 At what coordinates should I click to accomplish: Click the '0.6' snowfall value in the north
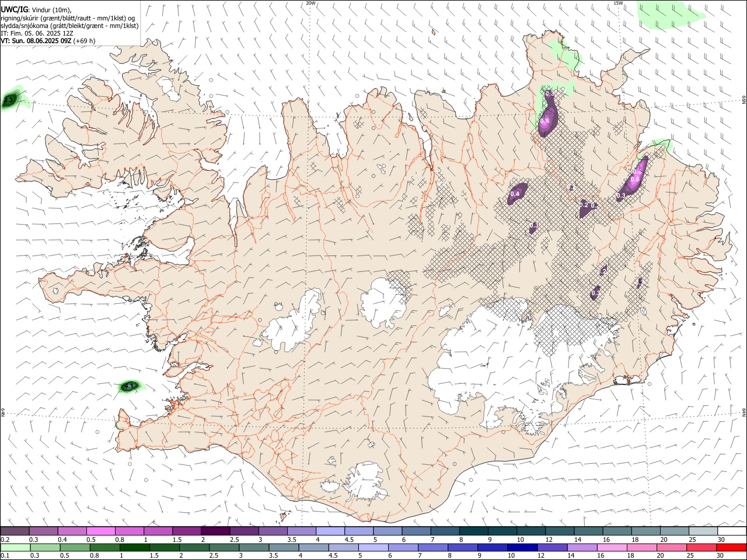[545, 121]
